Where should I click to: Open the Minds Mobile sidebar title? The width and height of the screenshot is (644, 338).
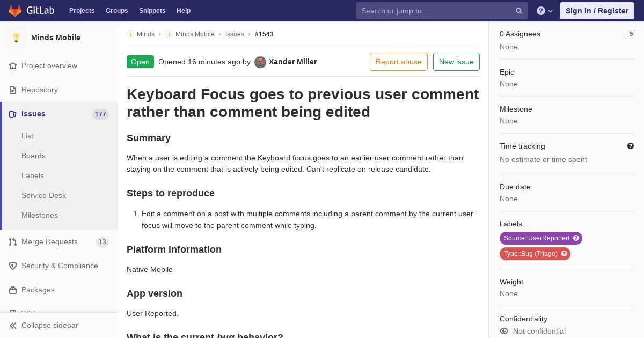click(56, 38)
